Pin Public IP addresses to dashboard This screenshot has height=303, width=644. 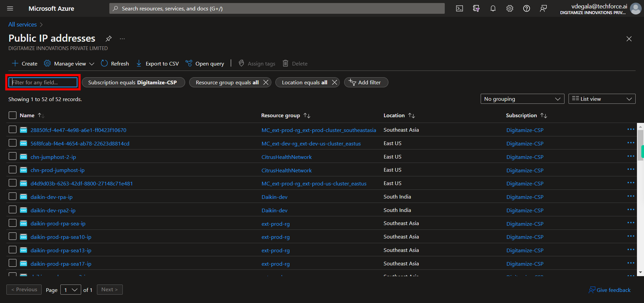(109, 39)
